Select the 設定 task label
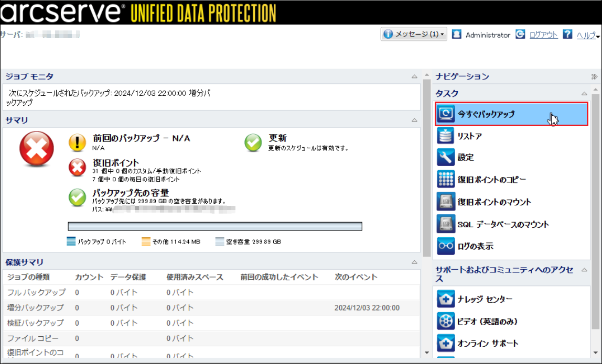This screenshot has width=602, height=364. [466, 157]
